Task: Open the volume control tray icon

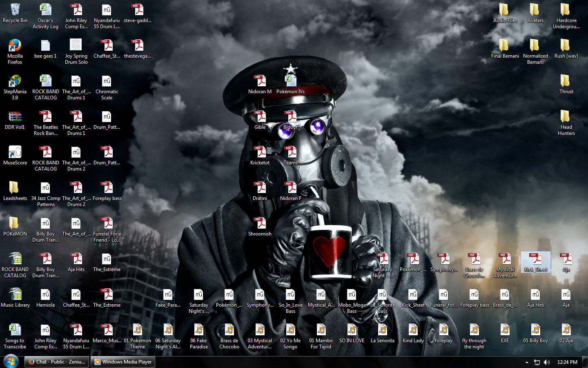Action: pos(547,362)
